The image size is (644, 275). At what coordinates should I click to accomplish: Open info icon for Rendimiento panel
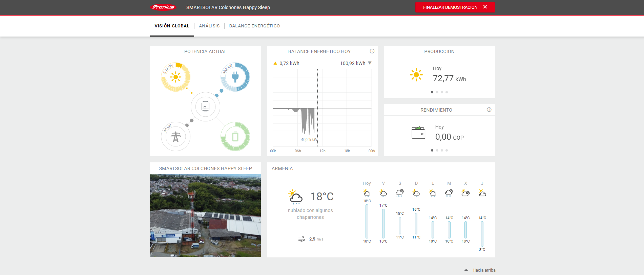[489, 110]
